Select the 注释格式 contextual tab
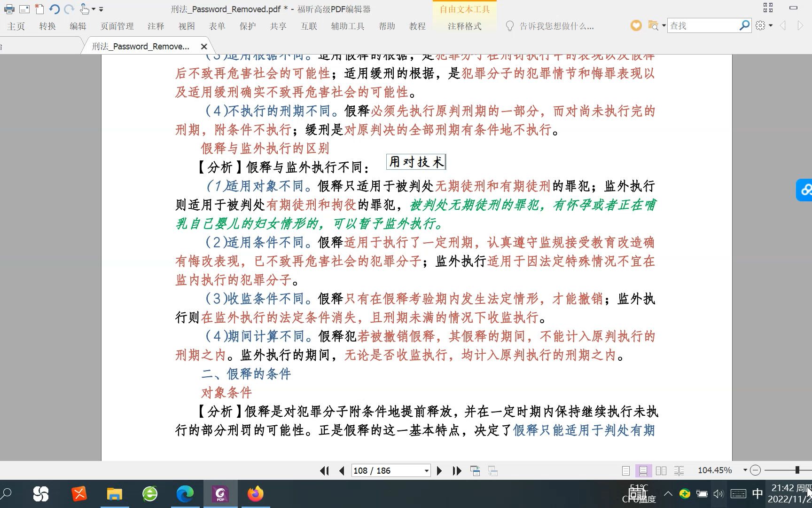The image size is (812, 508). 465,26
